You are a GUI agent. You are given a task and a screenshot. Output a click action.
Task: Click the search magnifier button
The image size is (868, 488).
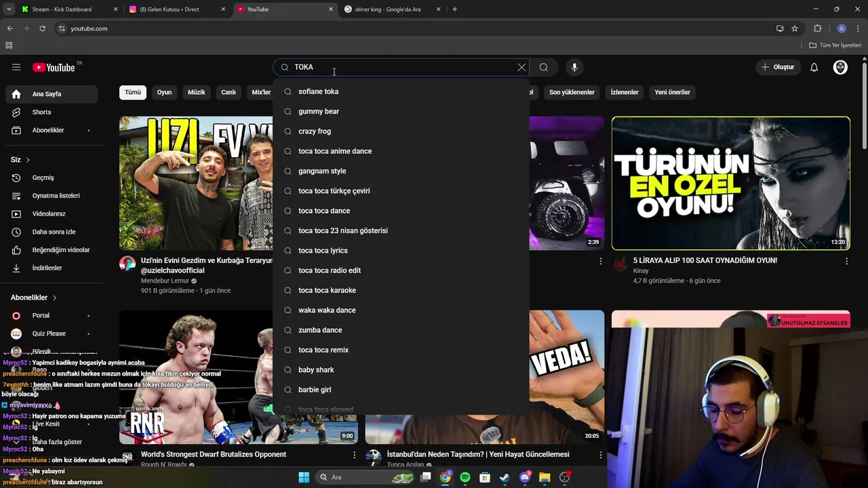(544, 67)
